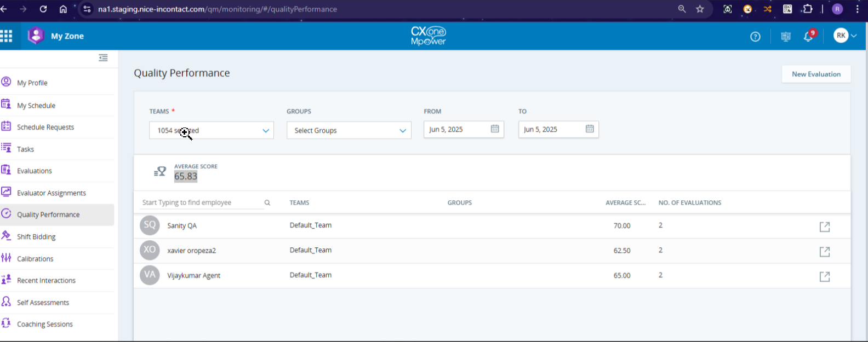Go to Evaluations in sidebar
Image resolution: width=868 pixels, height=342 pixels.
[x=35, y=171]
